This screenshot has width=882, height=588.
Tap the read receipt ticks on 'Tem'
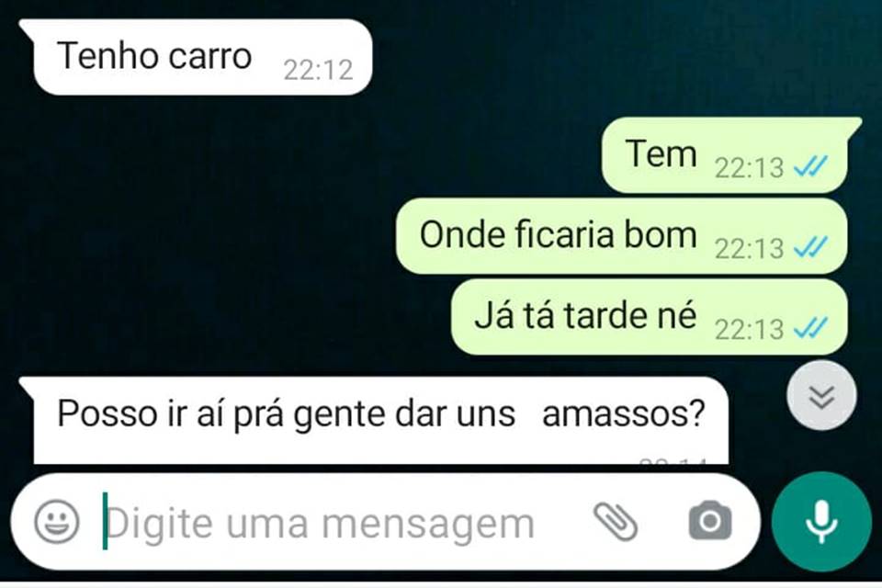[810, 166]
